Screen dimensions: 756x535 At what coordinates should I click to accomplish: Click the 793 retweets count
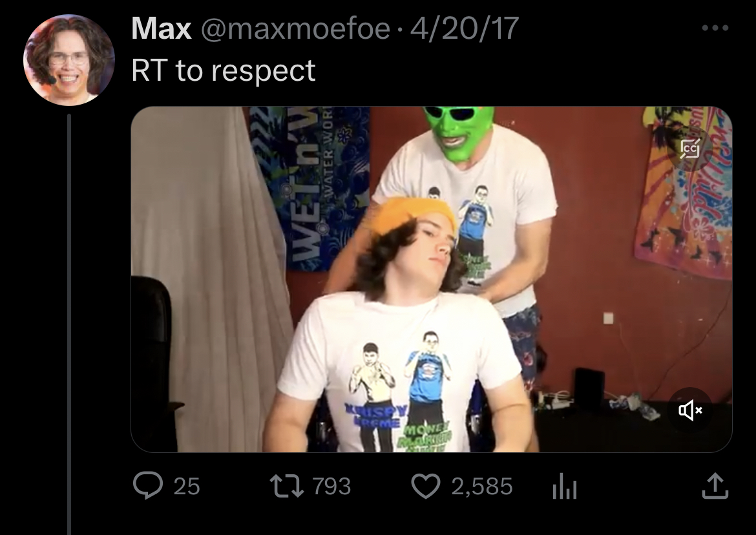pyautogui.click(x=331, y=486)
